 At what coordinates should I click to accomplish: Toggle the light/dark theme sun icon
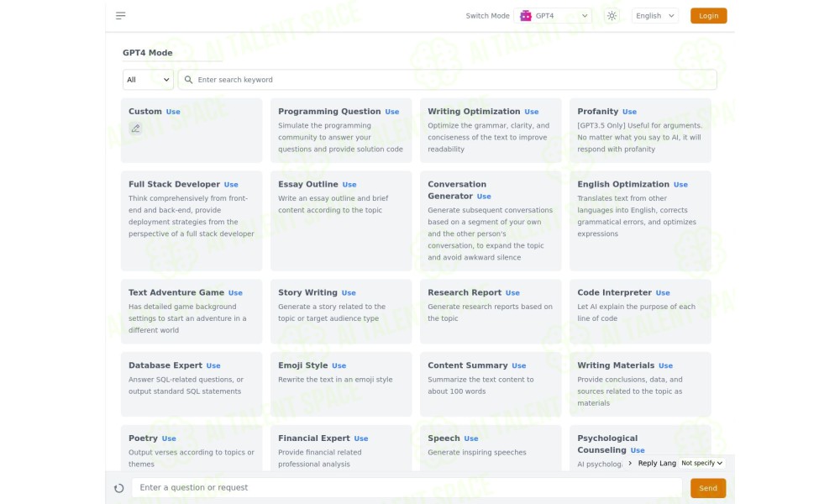point(612,15)
